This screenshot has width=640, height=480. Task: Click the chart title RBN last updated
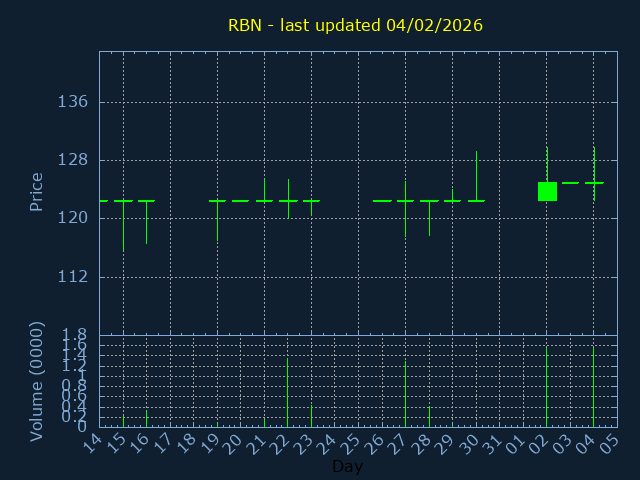355,25
